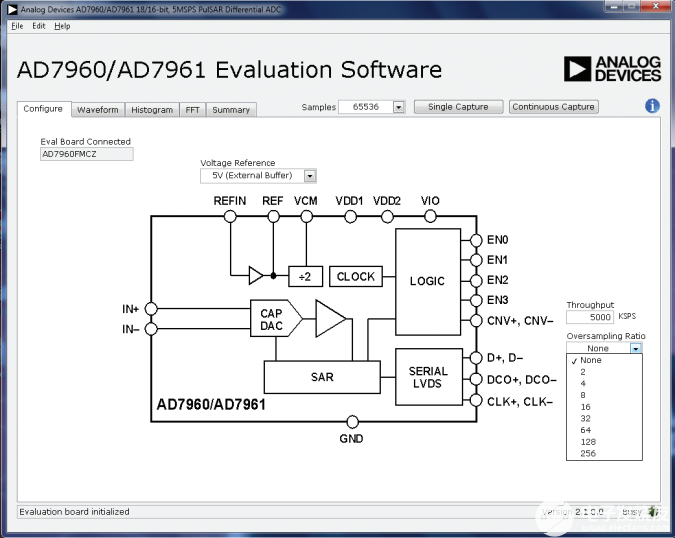Switch to the Waveform tab
The image size is (675, 538).
click(x=97, y=110)
